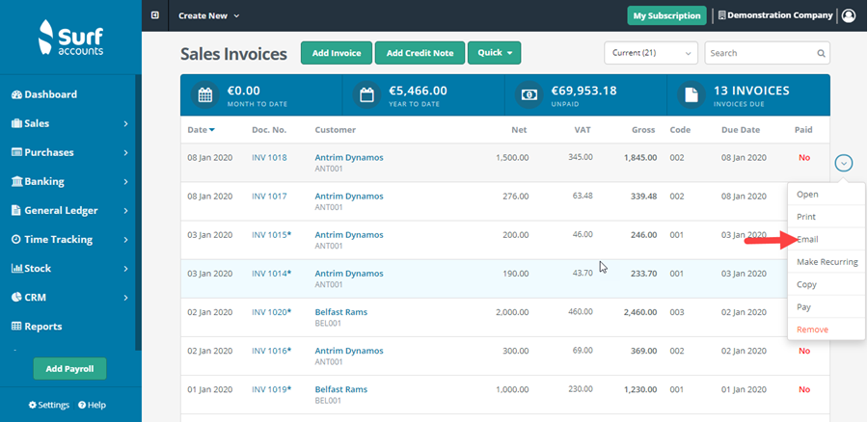Click the search magnifier icon
The width and height of the screenshot is (868, 422).
(x=821, y=54)
